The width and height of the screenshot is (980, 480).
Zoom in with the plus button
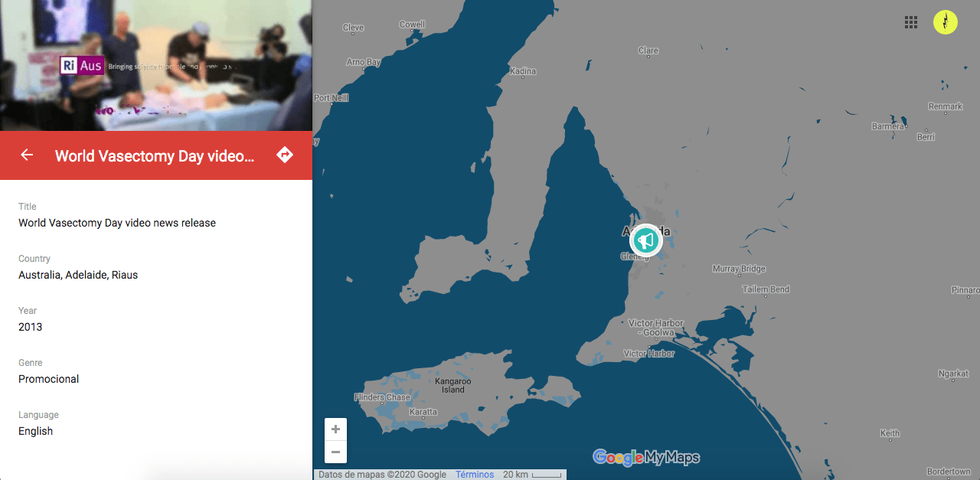click(335, 429)
